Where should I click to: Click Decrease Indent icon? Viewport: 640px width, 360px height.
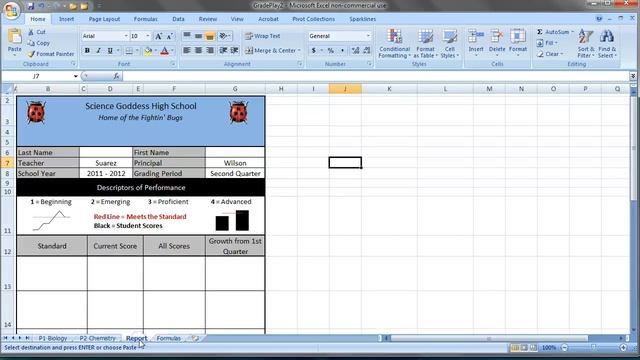click(x=223, y=51)
